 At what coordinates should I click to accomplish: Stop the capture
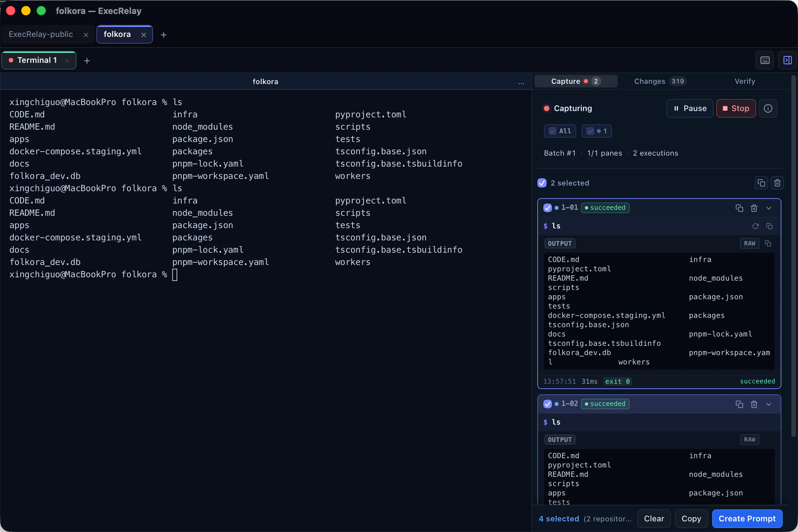click(x=735, y=109)
